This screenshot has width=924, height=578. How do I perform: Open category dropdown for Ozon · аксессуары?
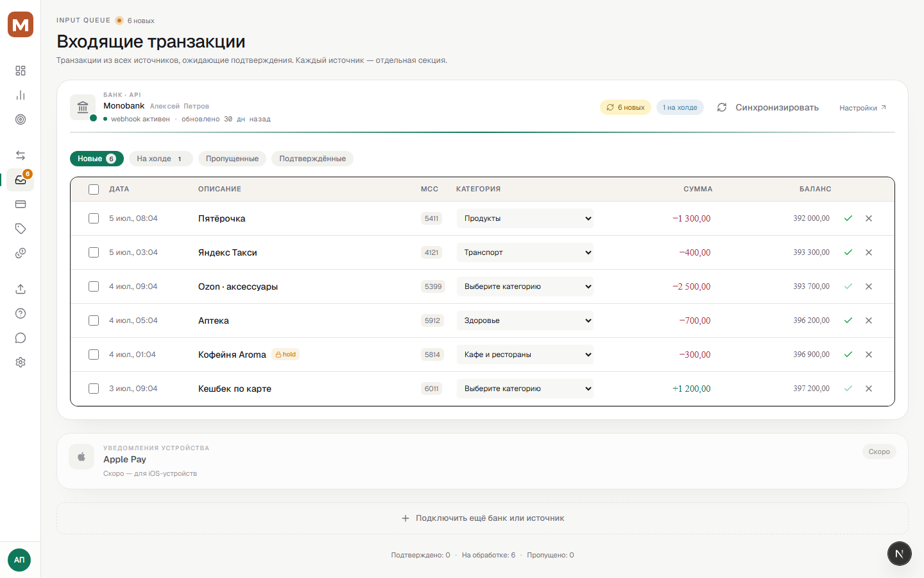coord(525,286)
